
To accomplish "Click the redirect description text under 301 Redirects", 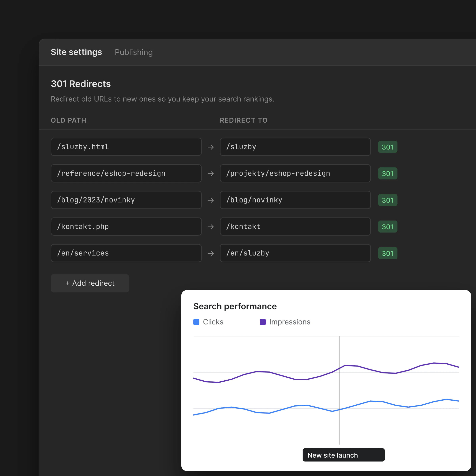I will coord(162,99).
